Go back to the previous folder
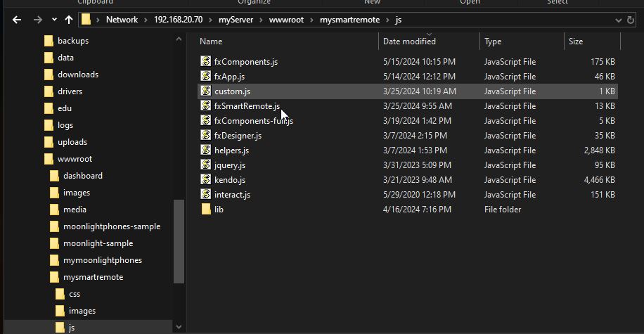644x334 pixels. (17, 20)
